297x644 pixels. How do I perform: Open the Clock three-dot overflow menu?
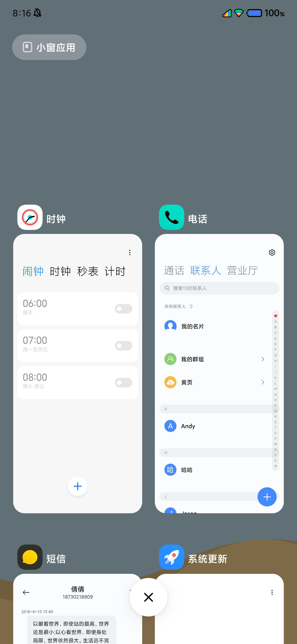tap(130, 252)
